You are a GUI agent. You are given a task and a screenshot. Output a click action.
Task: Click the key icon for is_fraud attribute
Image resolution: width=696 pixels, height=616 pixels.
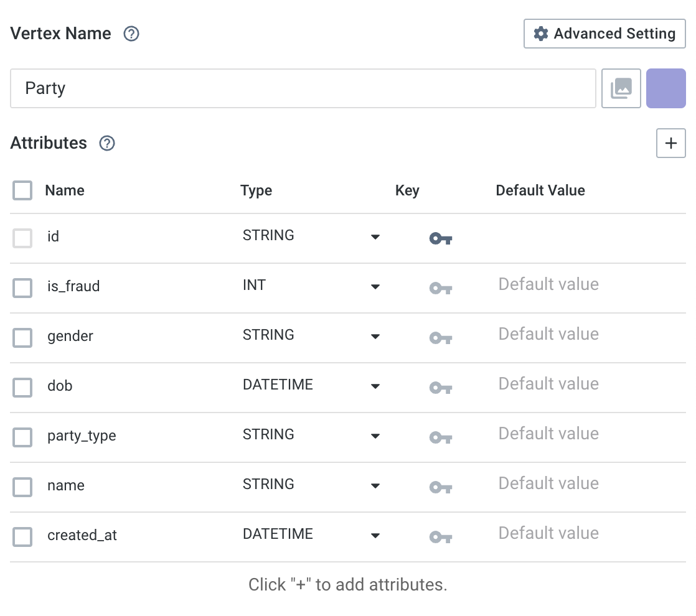click(x=440, y=288)
